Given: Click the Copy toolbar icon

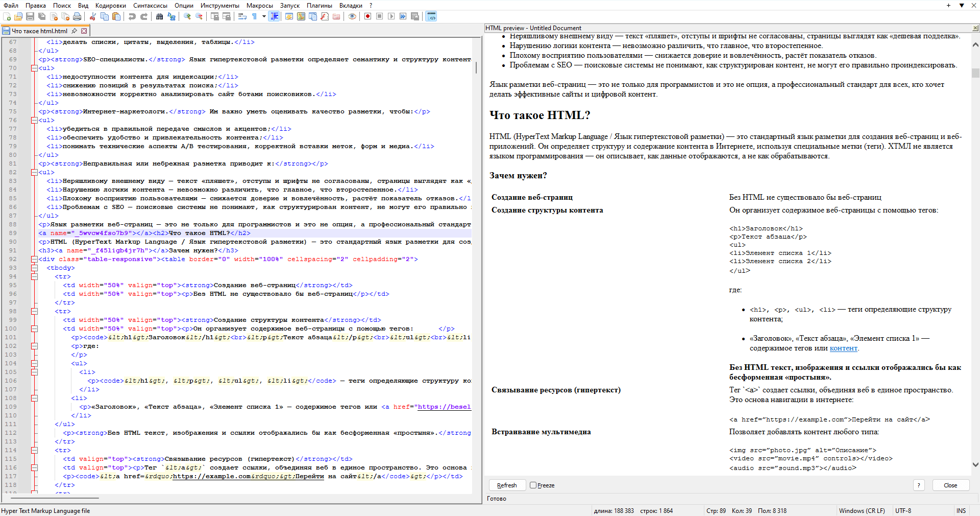Looking at the screenshot, I should 105,16.
